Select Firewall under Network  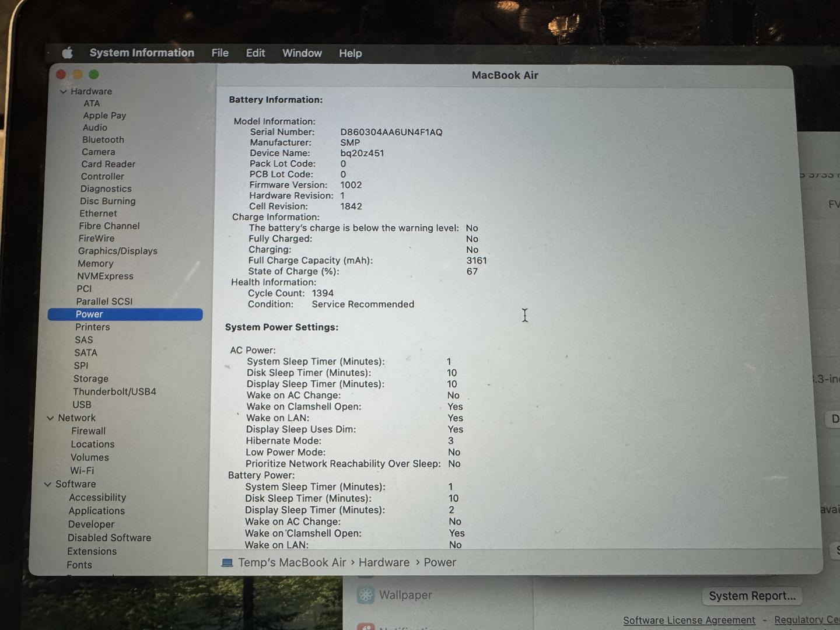point(89,431)
